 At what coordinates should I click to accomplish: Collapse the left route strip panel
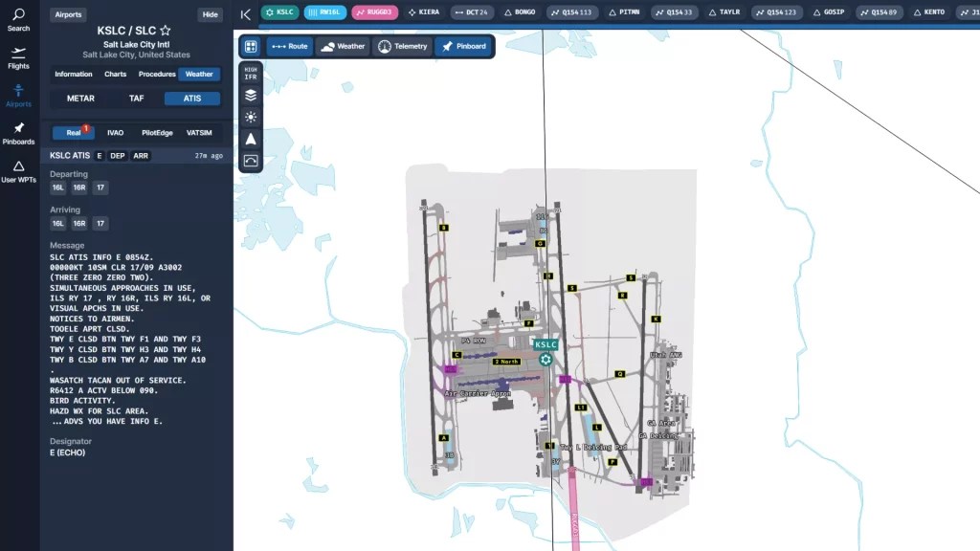(x=245, y=13)
